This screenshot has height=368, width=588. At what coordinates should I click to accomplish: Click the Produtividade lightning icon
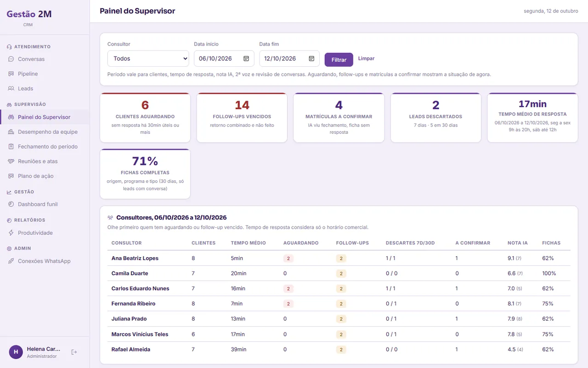[x=11, y=232]
